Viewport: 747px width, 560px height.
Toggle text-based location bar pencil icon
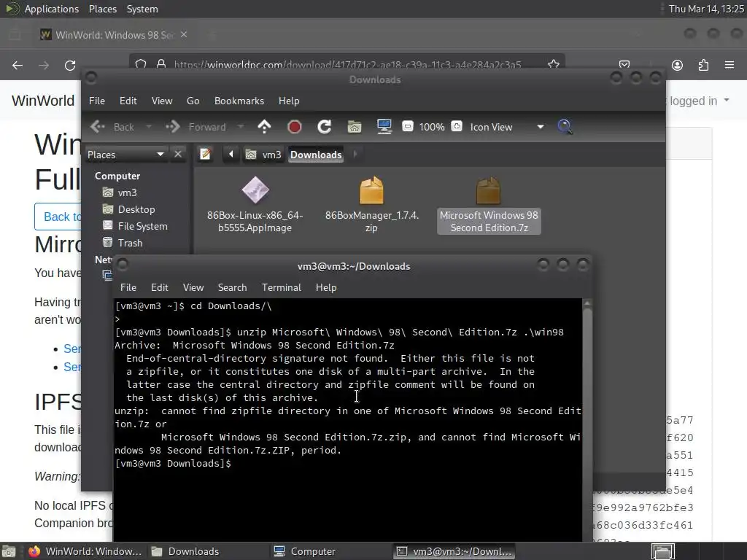coord(205,155)
